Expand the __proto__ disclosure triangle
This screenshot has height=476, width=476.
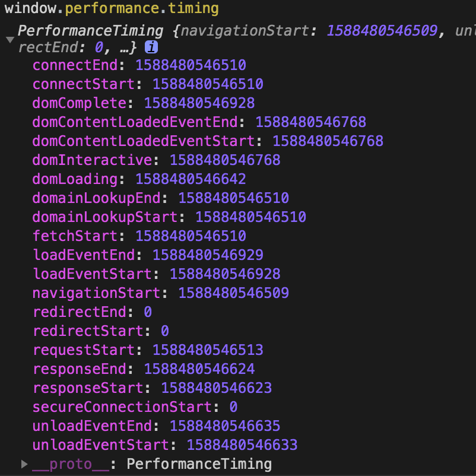coord(24,464)
